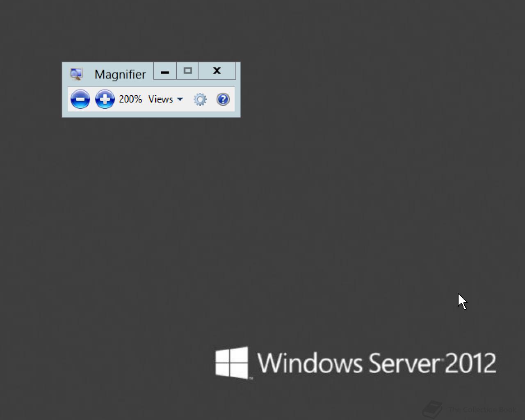
Task: Zoom in with the plus button
Action: 105,99
